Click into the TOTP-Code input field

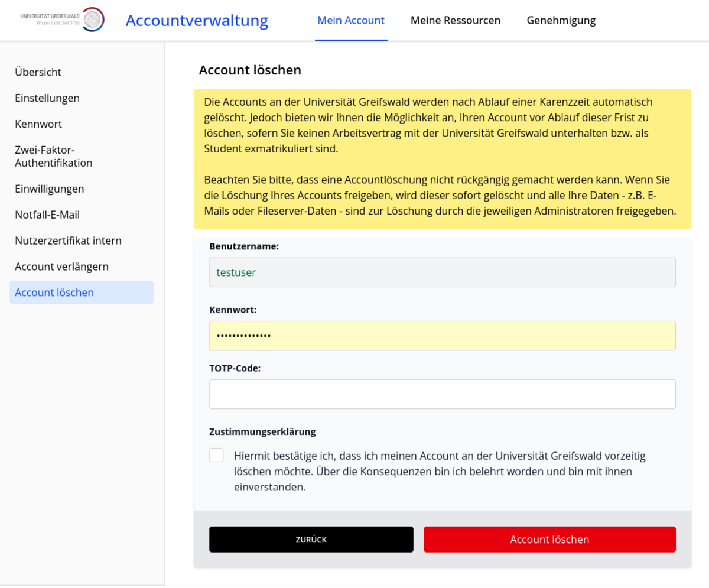pos(442,394)
